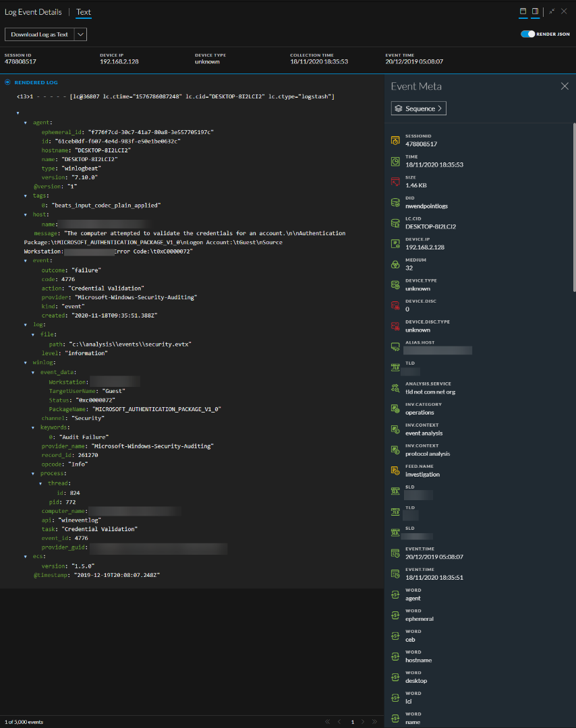
Task: Toggle the Render JSON switch
Action: click(527, 34)
